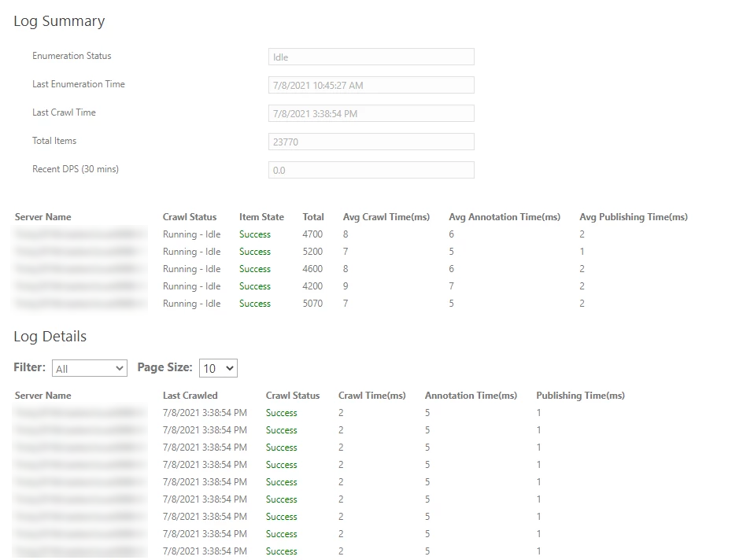Click the Avg Publishing Time(ms) header
The image size is (754, 560).
633,217
